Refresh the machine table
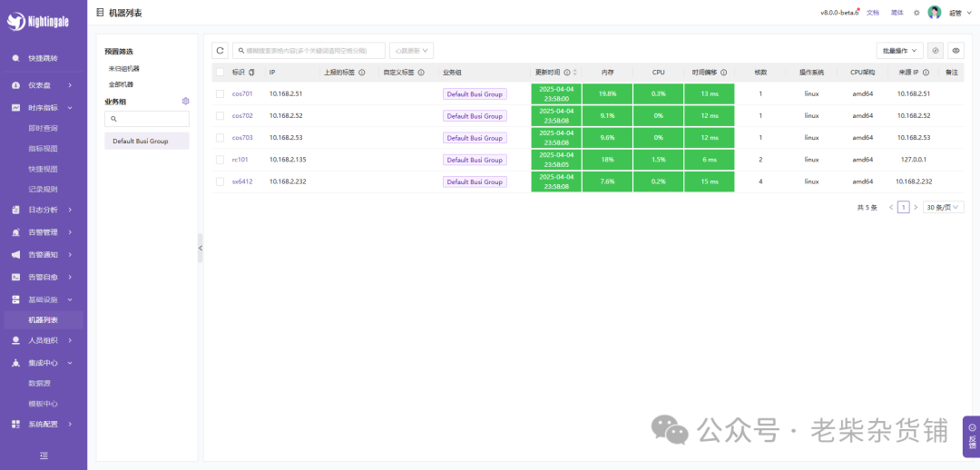This screenshot has width=980, height=470. (220, 51)
